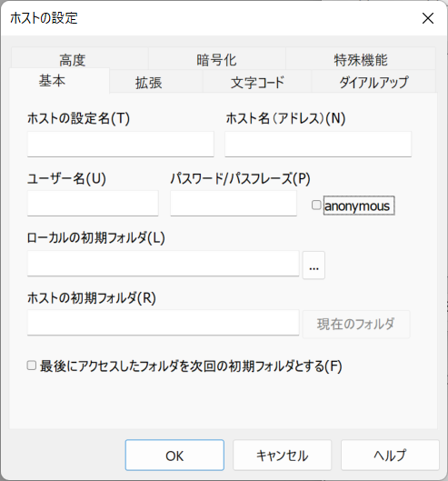Click the ユーザー名 input field
Screen dimensions: 448x481
pos(93,203)
